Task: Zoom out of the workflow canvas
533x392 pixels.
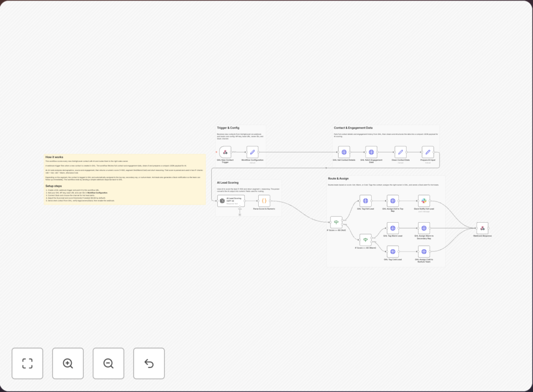Action: pyautogui.click(x=108, y=363)
